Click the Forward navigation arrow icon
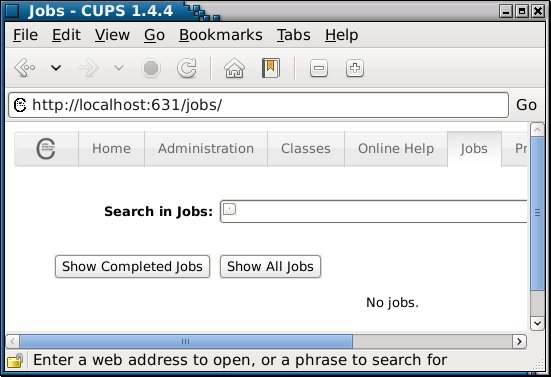551x377 pixels. (x=89, y=67)
